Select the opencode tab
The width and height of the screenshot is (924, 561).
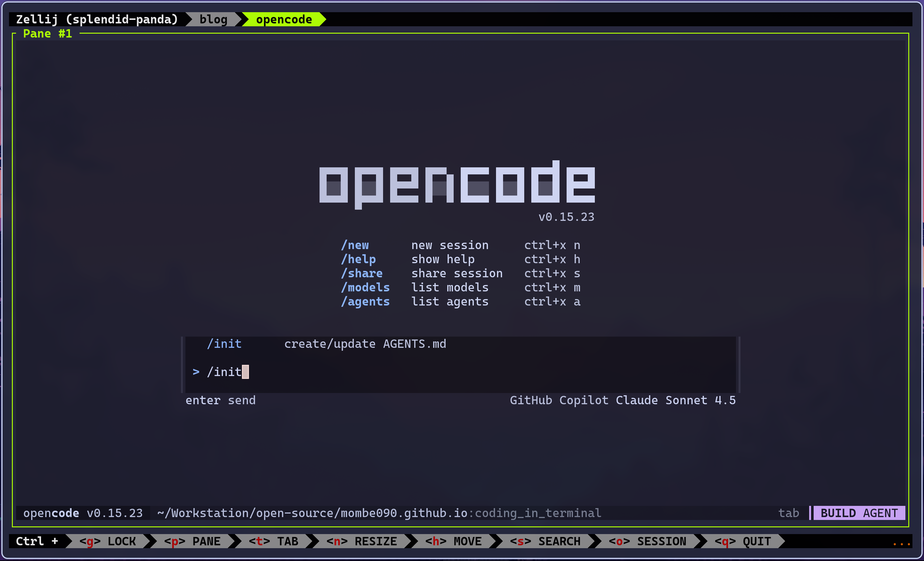(x=284, y=19)
